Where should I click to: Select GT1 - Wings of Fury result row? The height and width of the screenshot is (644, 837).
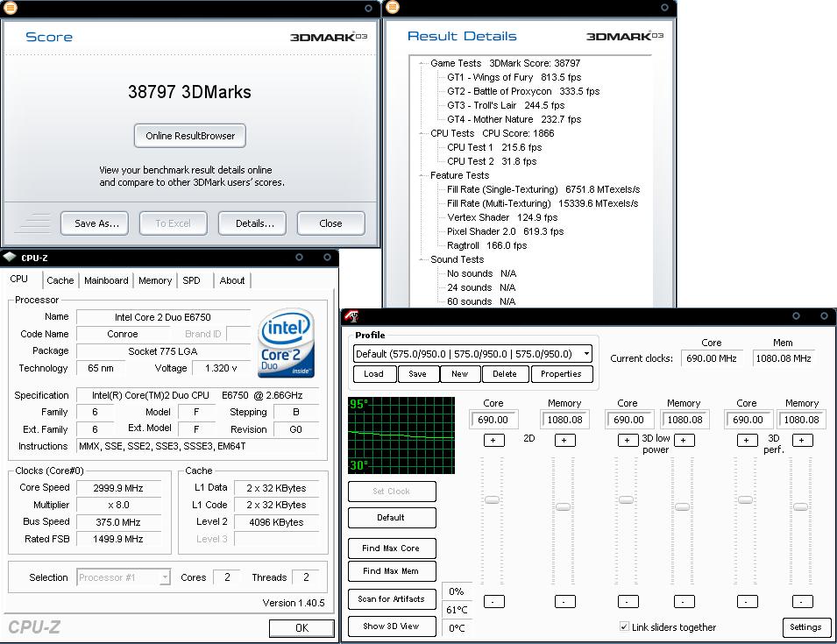point(514,77)
